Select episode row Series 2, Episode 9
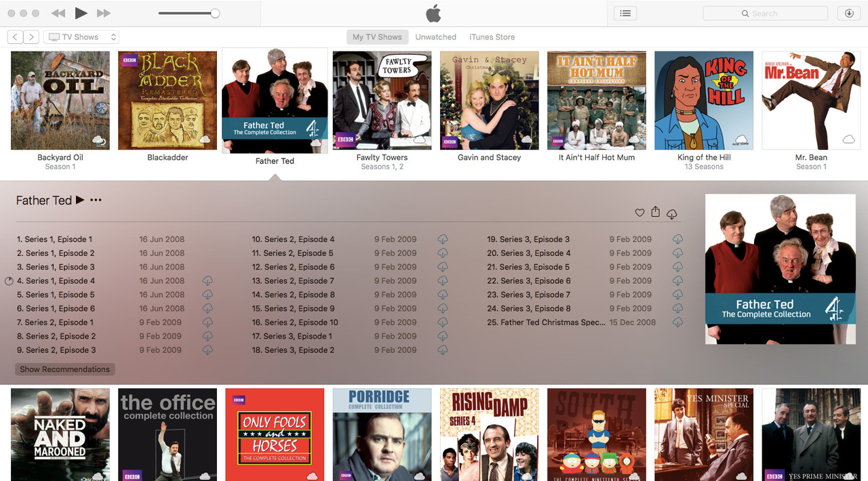Viewport: 868px width, 481px height. [351, 308]
